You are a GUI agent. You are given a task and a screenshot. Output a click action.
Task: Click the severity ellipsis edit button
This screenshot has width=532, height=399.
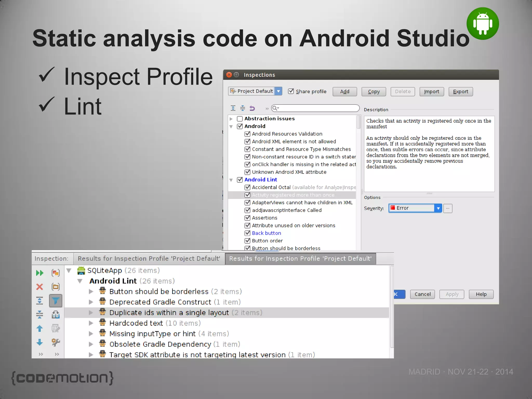[448, 208]
